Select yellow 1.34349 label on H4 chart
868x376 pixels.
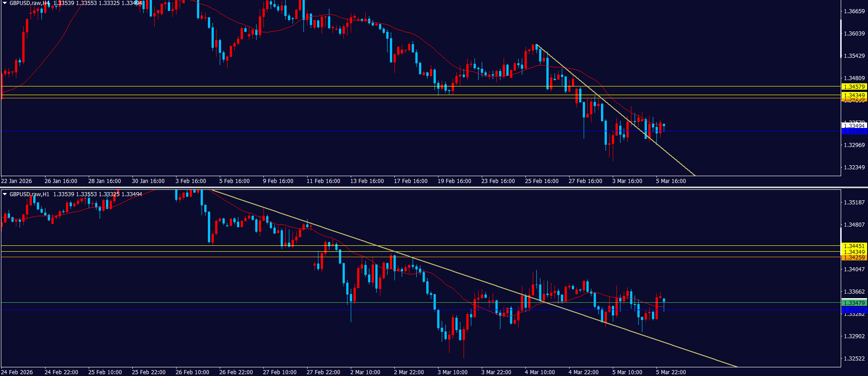coord(854,95)
